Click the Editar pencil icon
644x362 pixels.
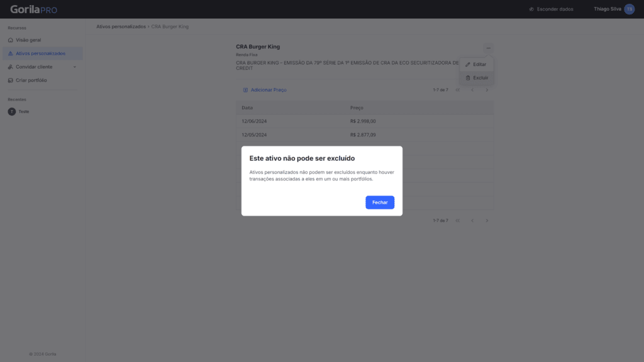tap(467, 65)
